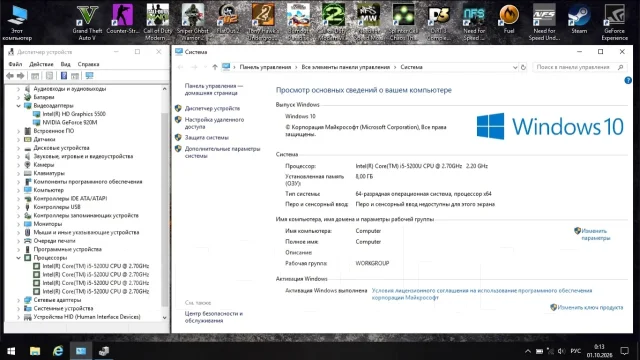The width and height of the screenshot is (640, 360).
Task: Click the blue help question mark in Система window
Action: pos(628,80)
